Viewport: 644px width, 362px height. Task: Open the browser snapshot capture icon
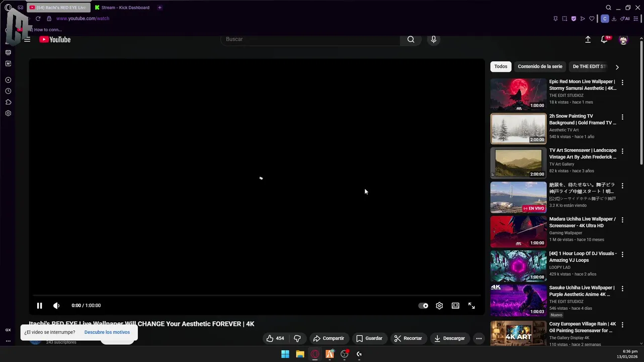(x=565, y=19)
